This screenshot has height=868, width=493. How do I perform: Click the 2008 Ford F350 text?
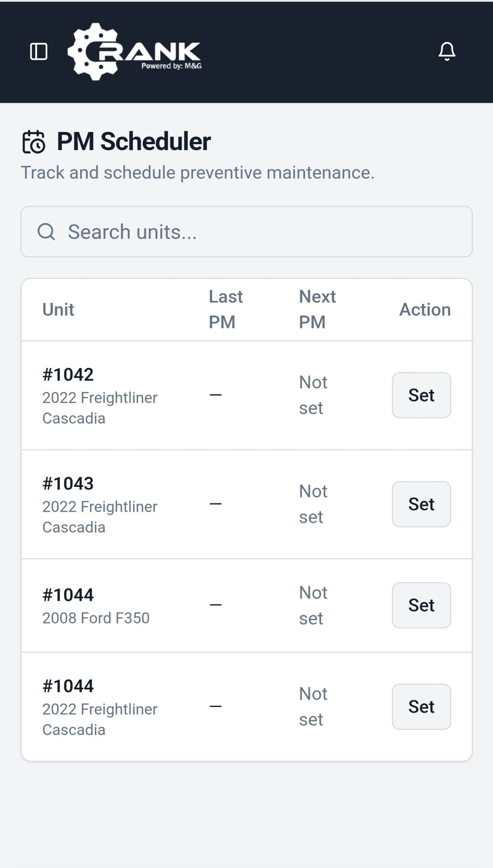[96, 618]
